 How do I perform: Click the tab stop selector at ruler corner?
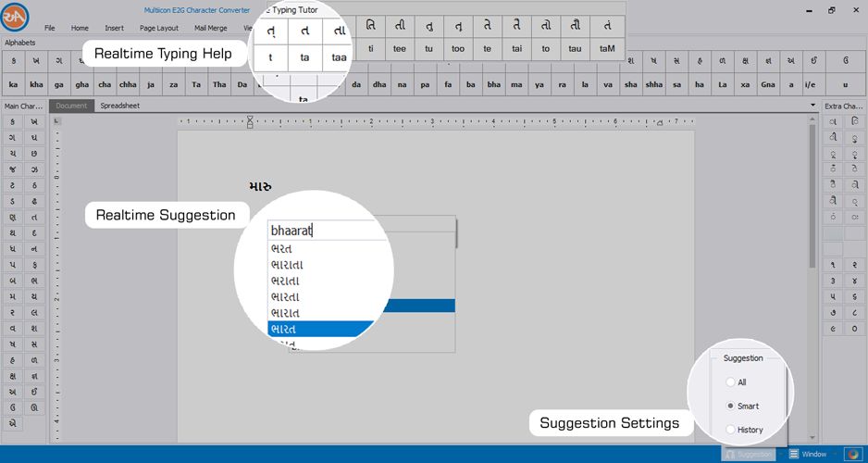pos(57,121)
